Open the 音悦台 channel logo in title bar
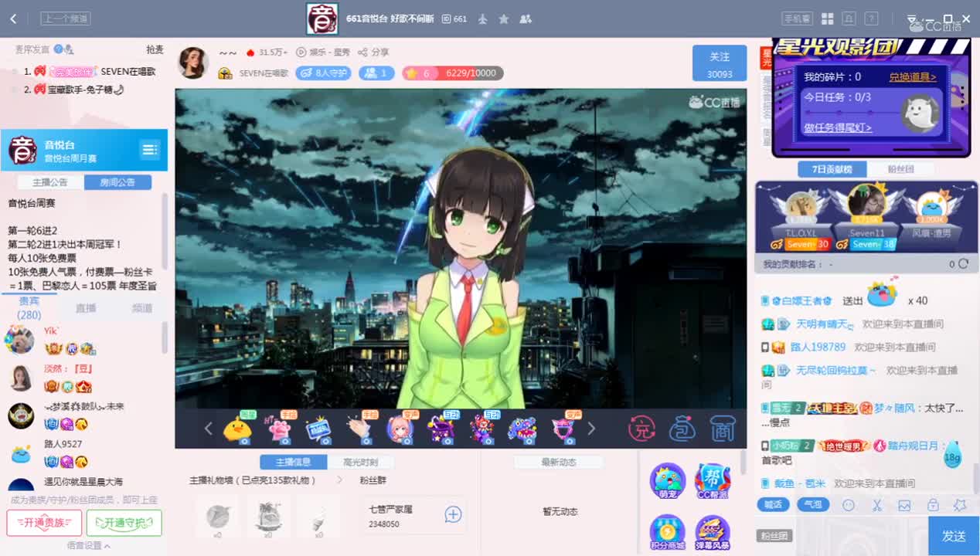 tap(322, 19)
